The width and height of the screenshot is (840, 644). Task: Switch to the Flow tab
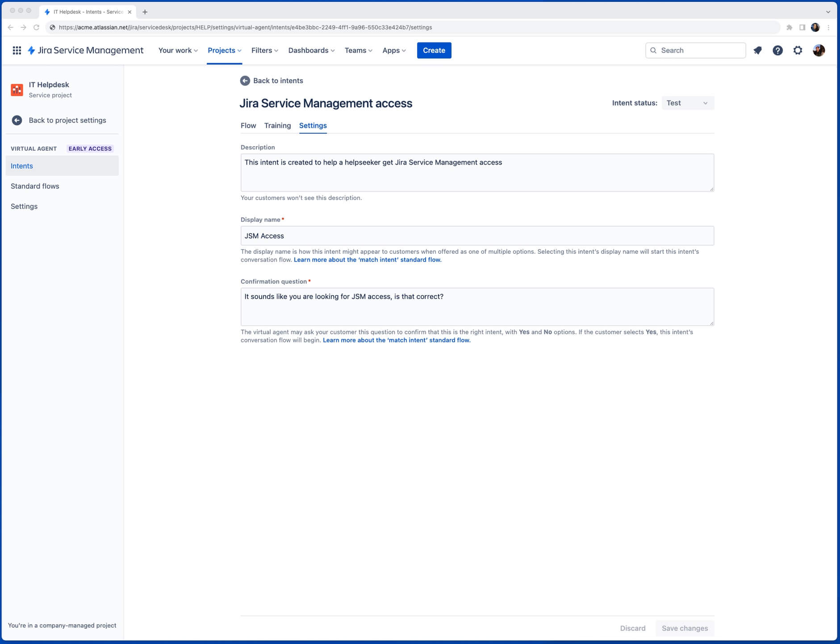point(248,126)
